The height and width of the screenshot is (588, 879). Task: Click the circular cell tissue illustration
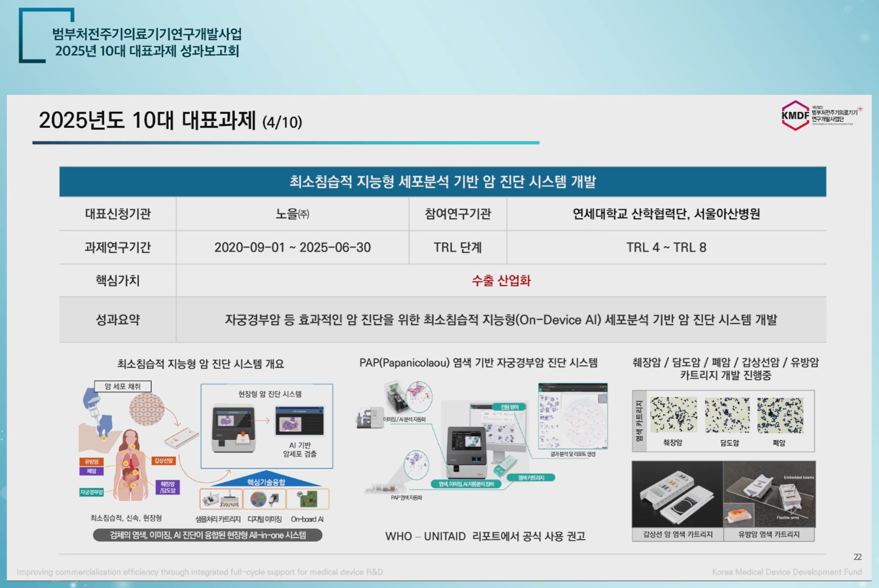[147, 409]
